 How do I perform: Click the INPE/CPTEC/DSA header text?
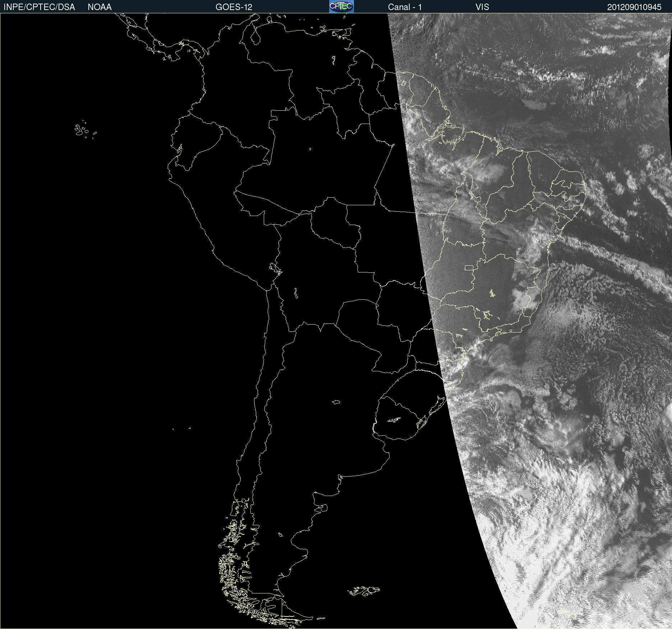pos(39,7)
